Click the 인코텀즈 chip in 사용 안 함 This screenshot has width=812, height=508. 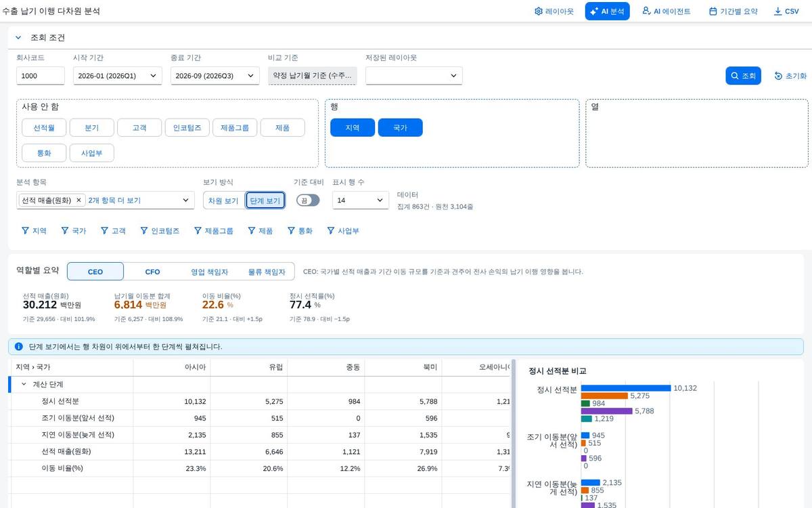pyautogui.click(x=187, y=127)
